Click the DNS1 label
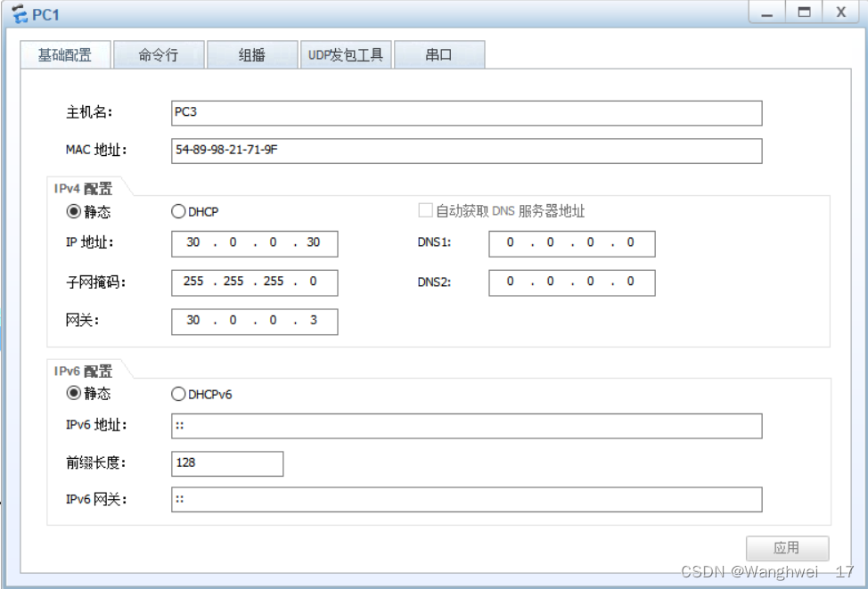The width and height of the screenshot is (868, 589). coord(435,243)
